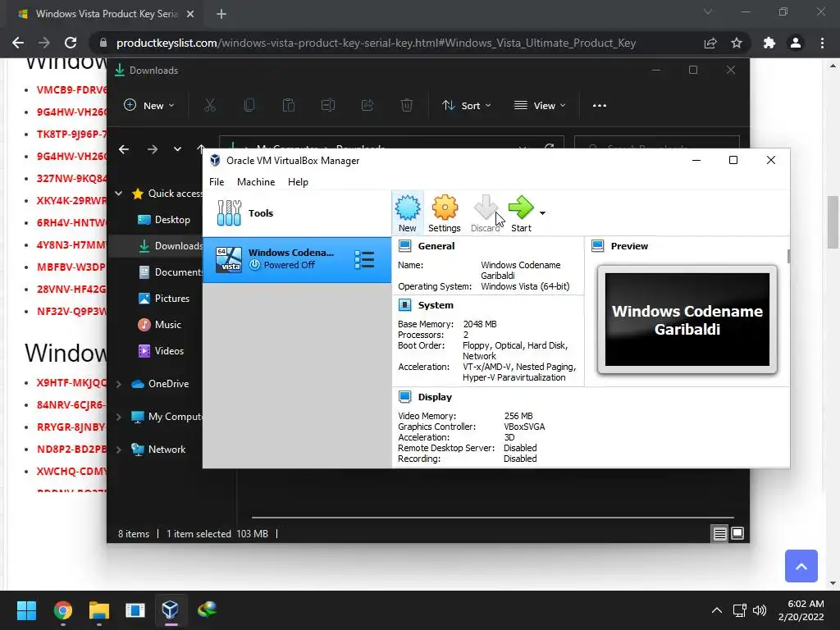
Task: Select Videos in Explorer sidebar
Action: coord(162,351)
